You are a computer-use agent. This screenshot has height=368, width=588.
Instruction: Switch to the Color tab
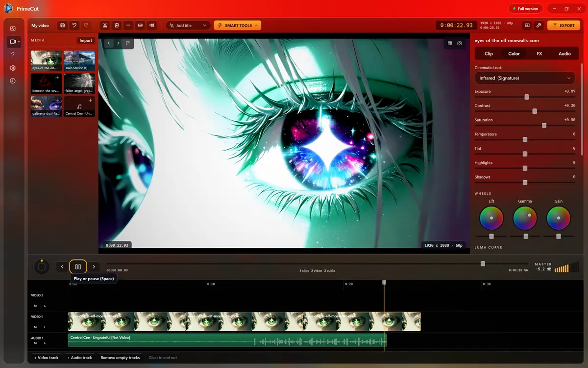(x=514, y=53)
